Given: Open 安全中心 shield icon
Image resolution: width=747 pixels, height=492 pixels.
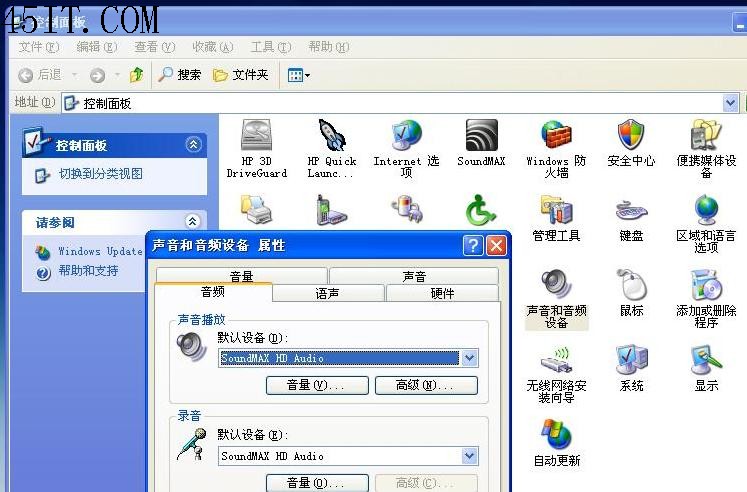Looking at the screenshot, I should click(631, 135).
